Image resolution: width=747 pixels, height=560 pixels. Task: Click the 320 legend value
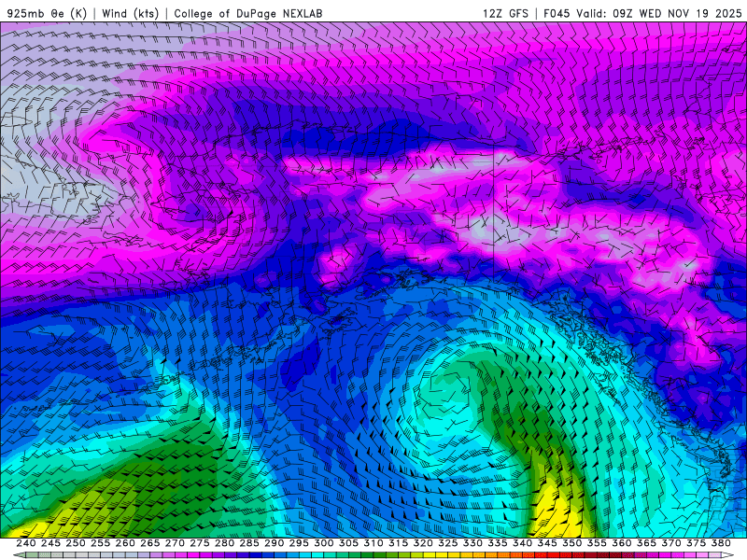[x=423, y=543]
